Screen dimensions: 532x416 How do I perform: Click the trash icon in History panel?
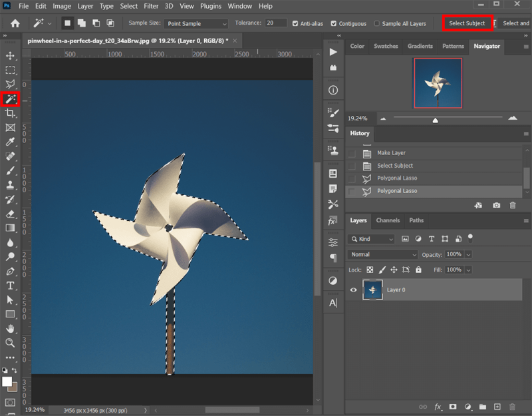click(x=513, y=206)
